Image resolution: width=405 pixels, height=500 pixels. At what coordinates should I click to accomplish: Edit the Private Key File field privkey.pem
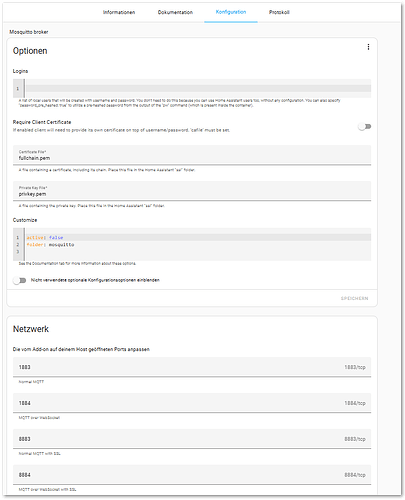click(192, 191)
